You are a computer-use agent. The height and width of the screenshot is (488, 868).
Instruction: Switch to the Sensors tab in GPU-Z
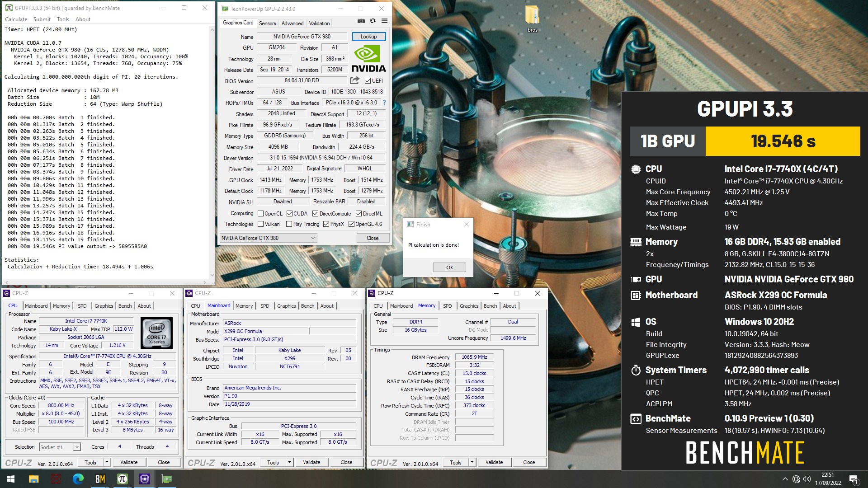pos(267,23)
